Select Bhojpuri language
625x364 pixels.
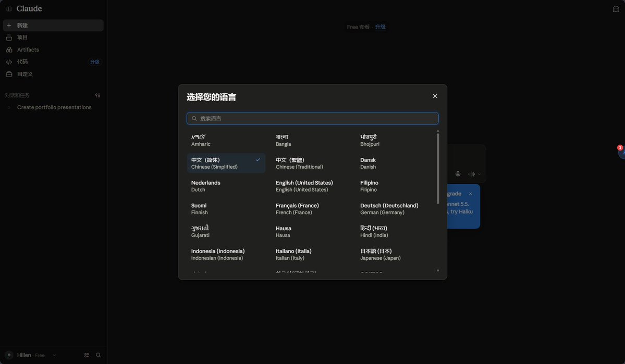[395, 140]
